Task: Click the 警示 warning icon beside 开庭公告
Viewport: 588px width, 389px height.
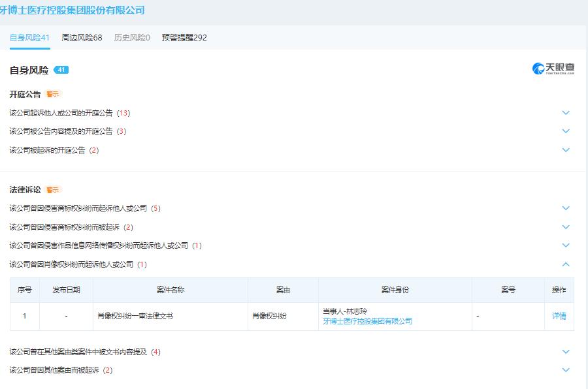Action: point(52,94)
